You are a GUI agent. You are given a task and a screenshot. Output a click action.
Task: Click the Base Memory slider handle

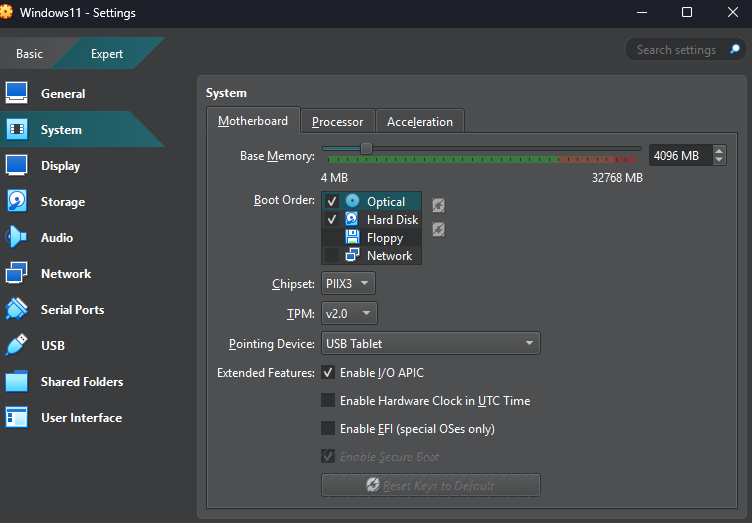[366, 149]
